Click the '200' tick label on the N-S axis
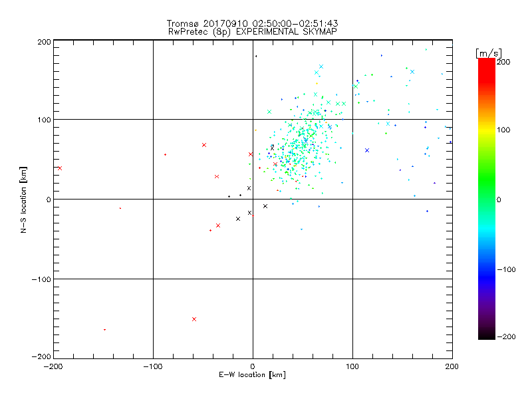The image size is (532, 399). click(44, 42)
